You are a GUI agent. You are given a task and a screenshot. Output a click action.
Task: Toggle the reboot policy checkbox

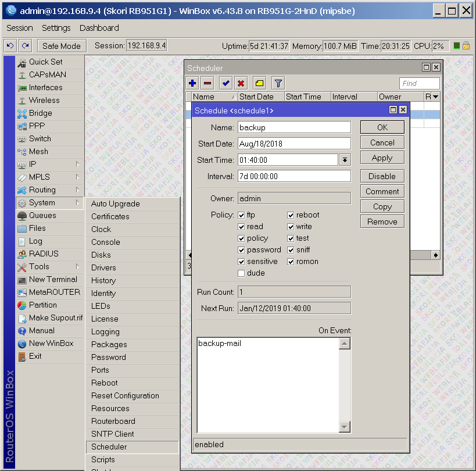coord(291,215)
